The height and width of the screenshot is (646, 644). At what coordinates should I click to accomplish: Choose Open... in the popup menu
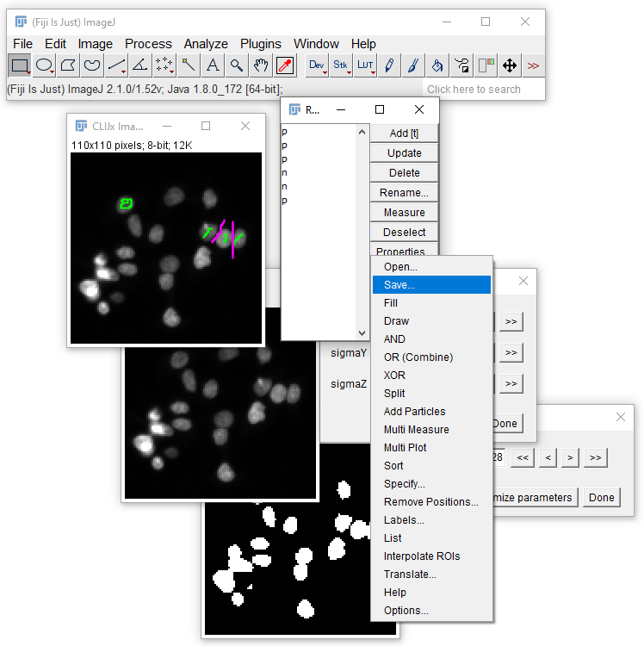tap(431, 266)
